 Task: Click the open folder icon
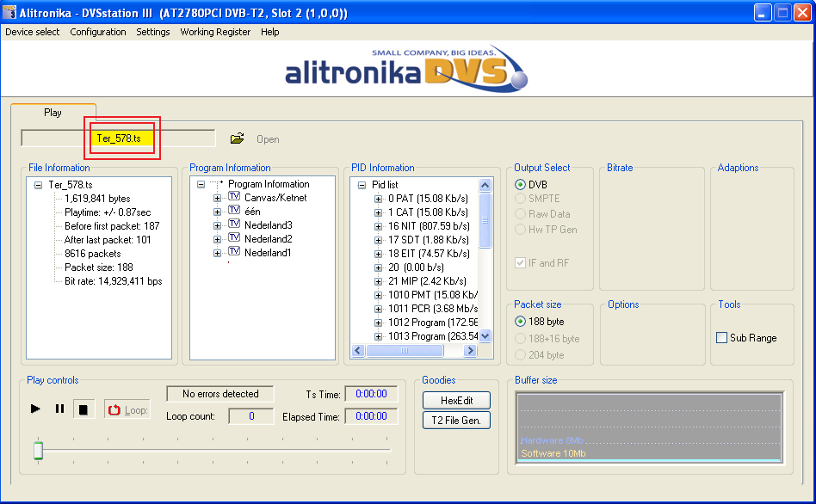[x=238, y=138]
